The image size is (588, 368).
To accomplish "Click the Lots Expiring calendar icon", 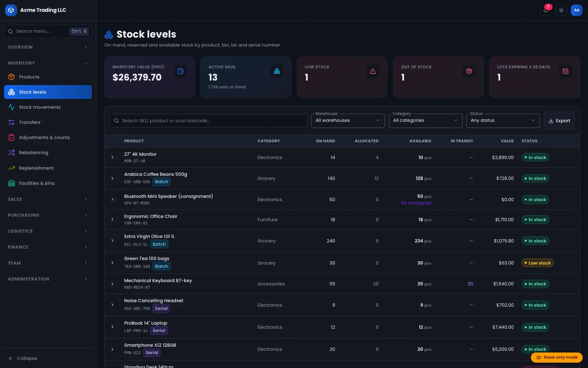I will click(x=566, y=71).
